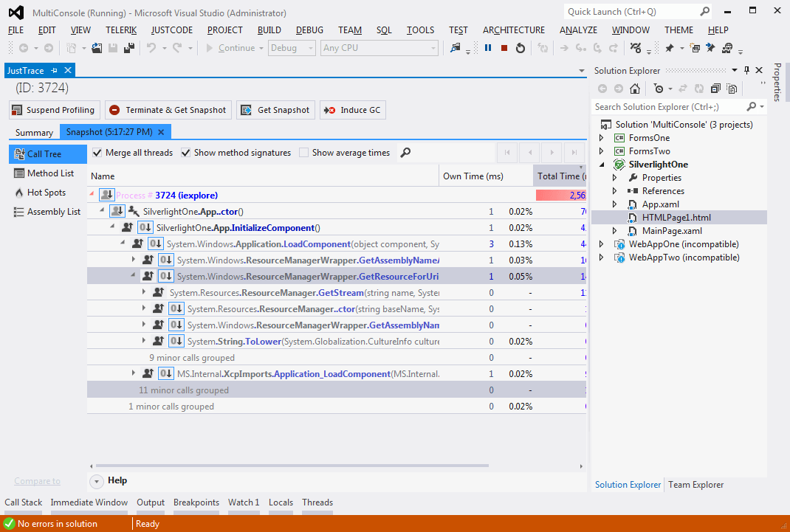
Task: Open the Solution Explorer window options dropdown
Action: [734, 70]
